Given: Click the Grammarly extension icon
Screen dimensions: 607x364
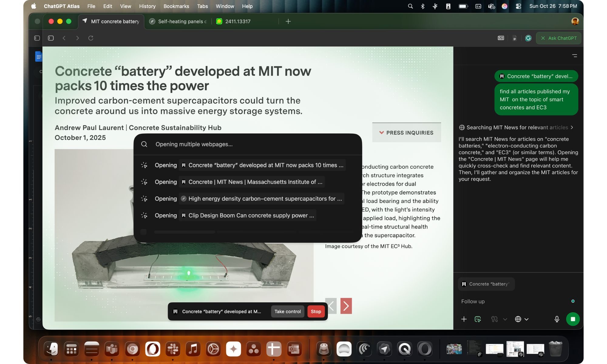Looking at the screenshot, I should 528,38.
